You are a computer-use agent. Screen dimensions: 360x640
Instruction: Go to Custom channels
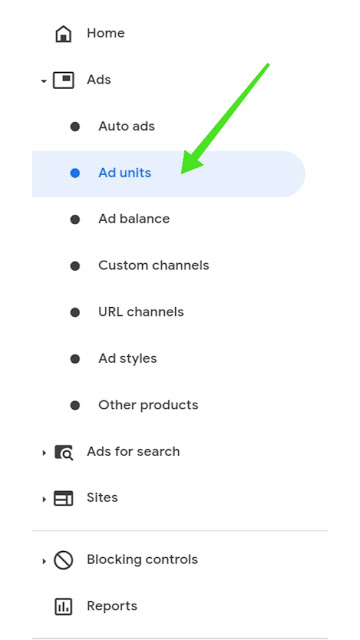click(153, 266)
